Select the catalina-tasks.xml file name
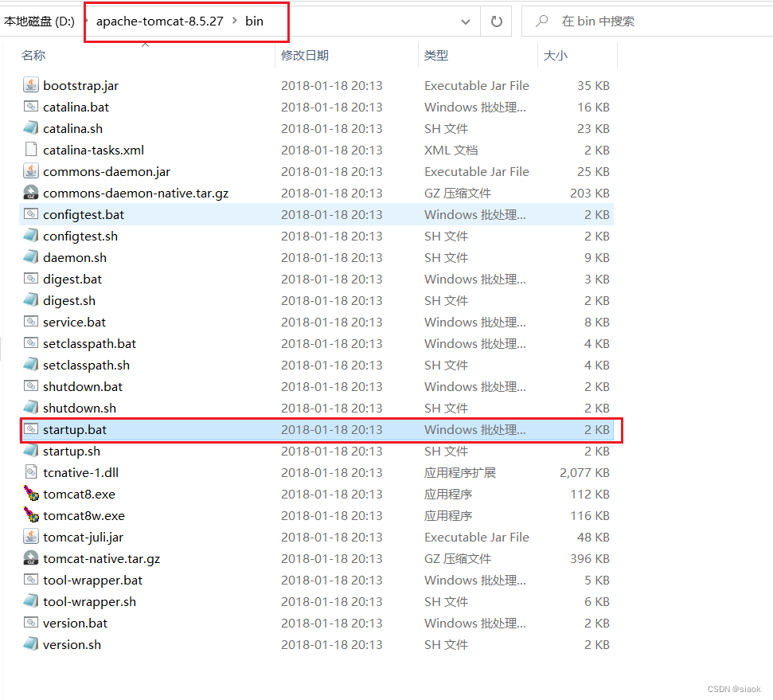Image resolution: width=773 pixels, height=700 pixels. (94, 151)
